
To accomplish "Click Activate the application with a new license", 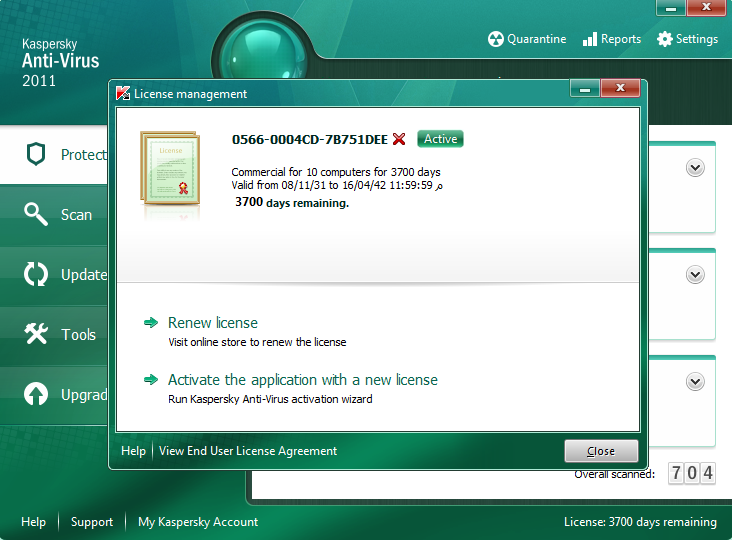I will click(303, 379).
